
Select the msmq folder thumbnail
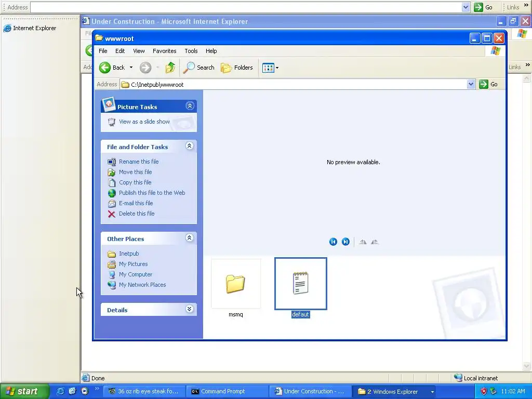click(236, 284)
